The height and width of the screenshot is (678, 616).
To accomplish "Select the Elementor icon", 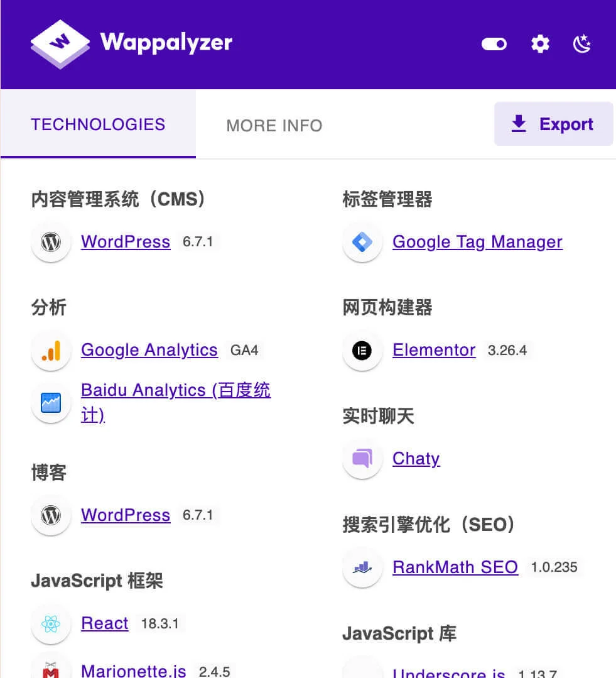I will [362, 350].
